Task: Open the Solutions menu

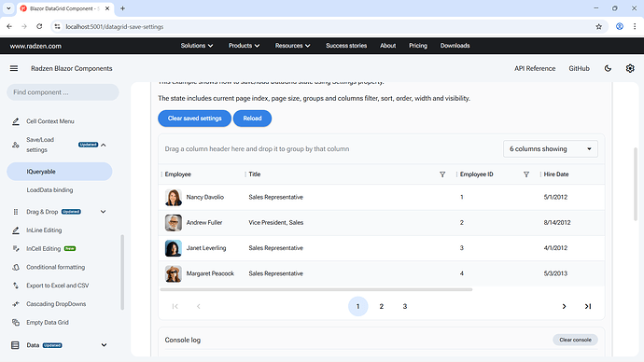Action: point(197,46)
